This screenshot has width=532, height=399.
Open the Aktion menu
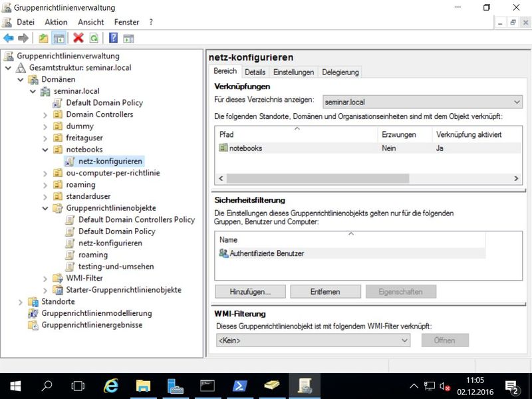56,22
